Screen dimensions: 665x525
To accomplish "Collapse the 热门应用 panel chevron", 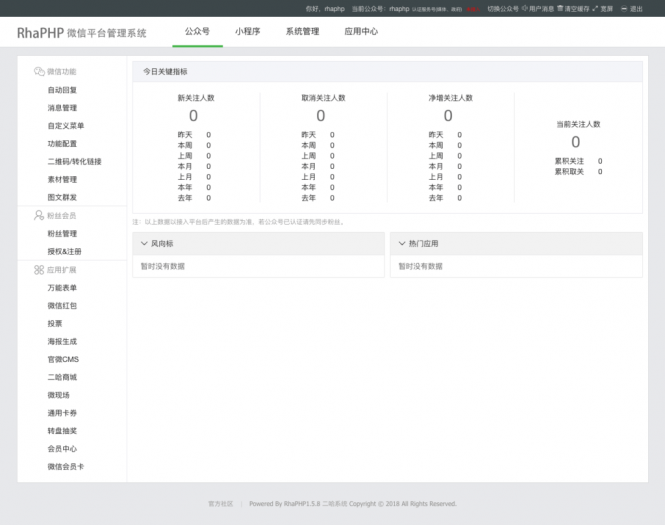I will [x=402, y=243].
